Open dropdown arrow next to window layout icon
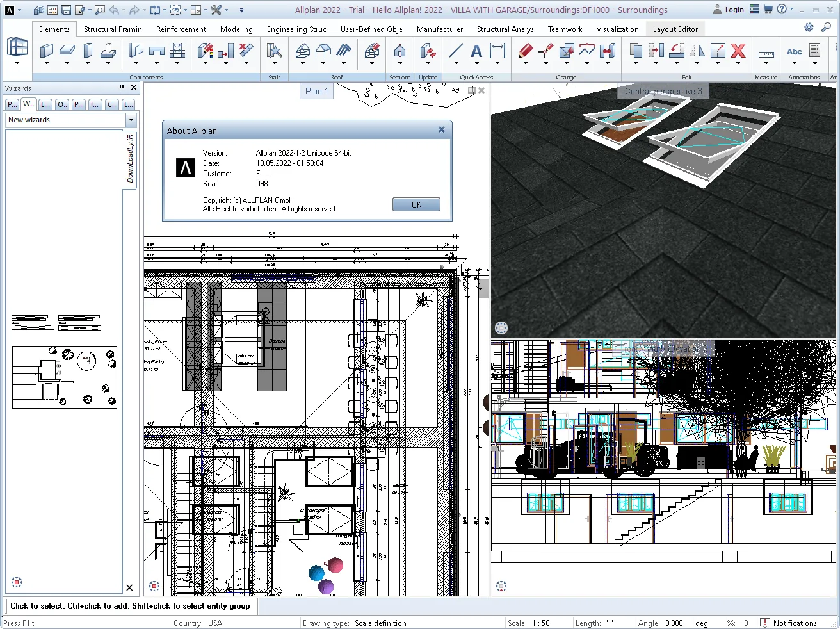840x629 pixels. tap(206, 10)
